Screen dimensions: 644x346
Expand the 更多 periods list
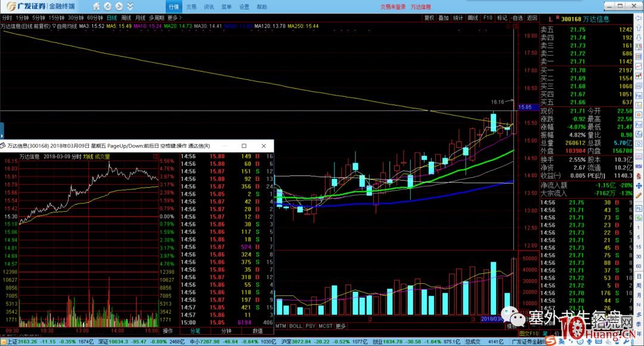(x=174, y=18)
